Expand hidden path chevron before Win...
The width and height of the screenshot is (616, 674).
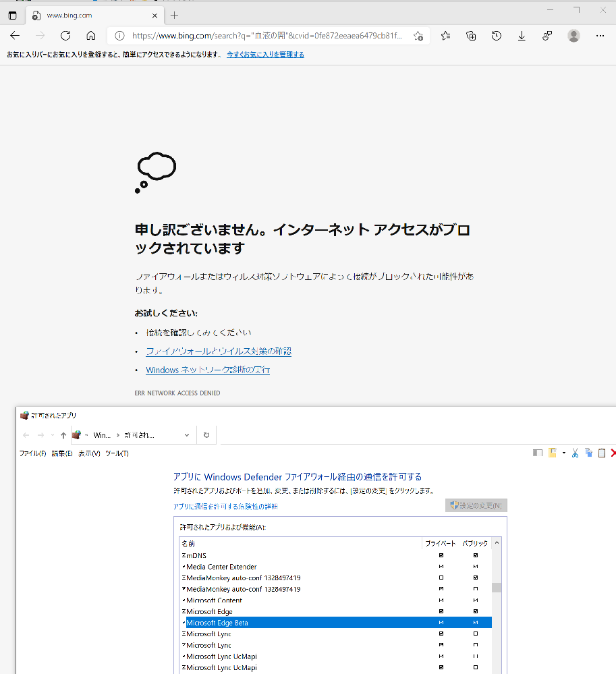click(86, 435)
